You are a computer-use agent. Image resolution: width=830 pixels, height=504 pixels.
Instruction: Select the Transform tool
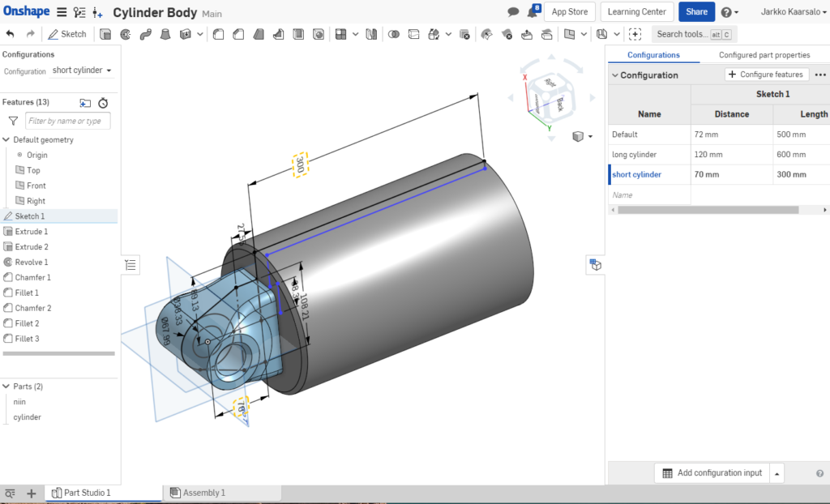(x=434, y=34)
